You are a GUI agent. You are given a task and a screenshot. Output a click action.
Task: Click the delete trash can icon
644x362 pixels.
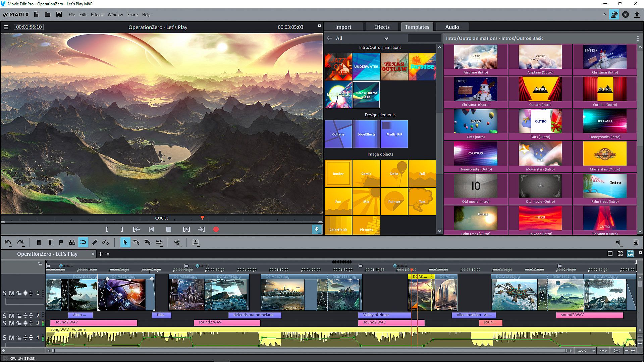pos(39,242)
